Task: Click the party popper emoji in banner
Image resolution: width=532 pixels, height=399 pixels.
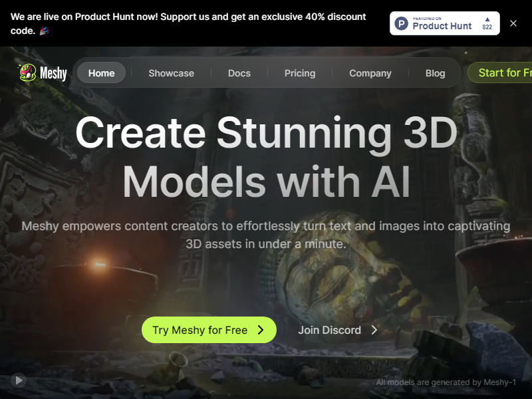Action: [x=44, y=31]
